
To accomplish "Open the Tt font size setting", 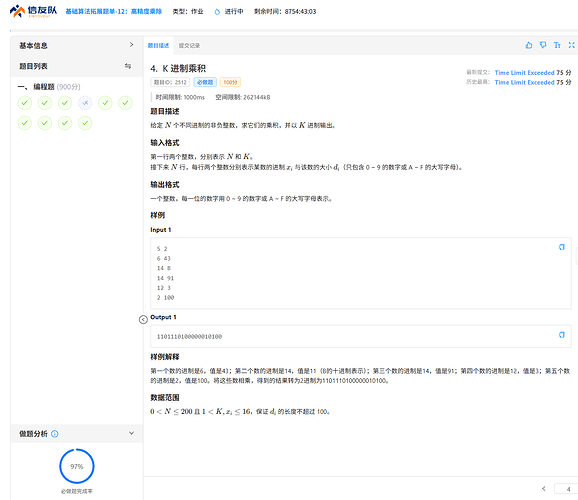I will pyautogui.click(x=557, y=45).
